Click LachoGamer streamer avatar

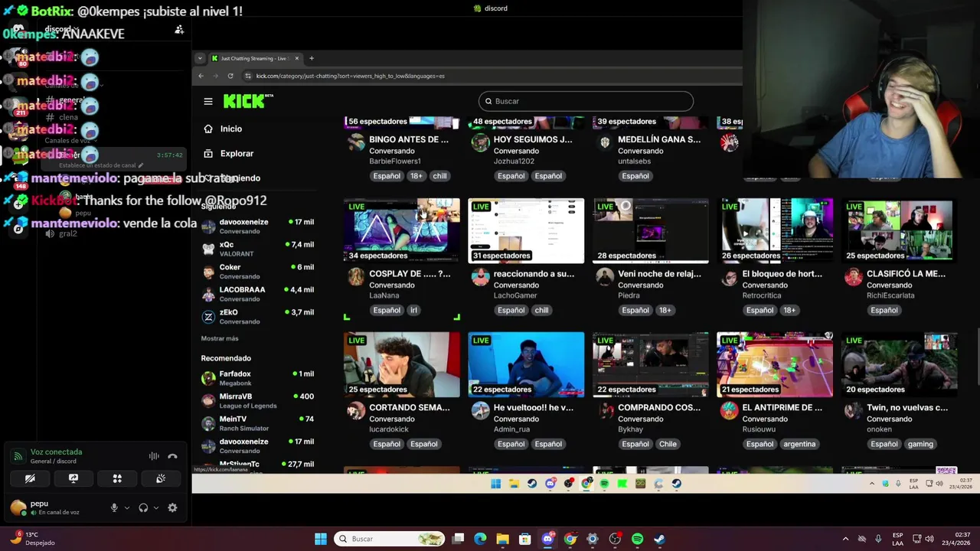[x=480, y=277]
